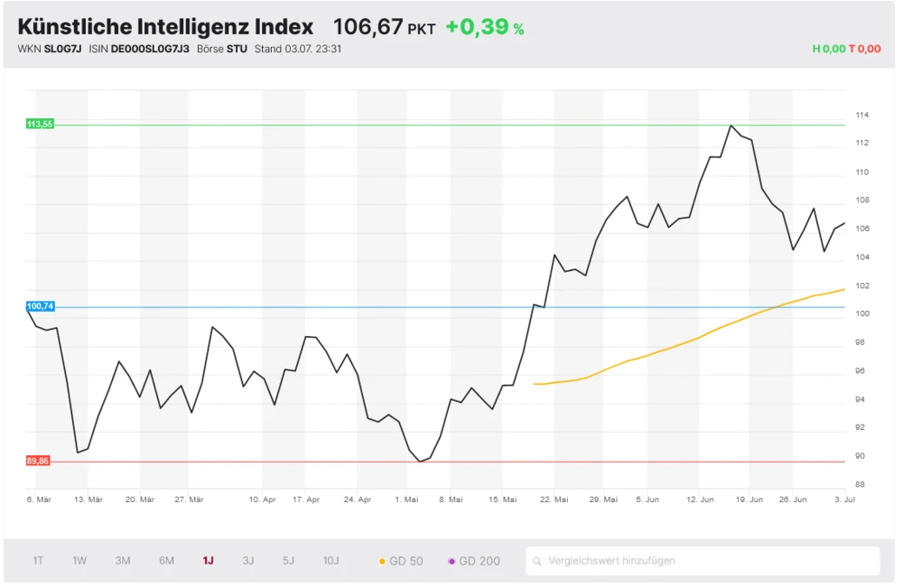Show the 3M chart period
903x588 pixels.
coord(123,561)
